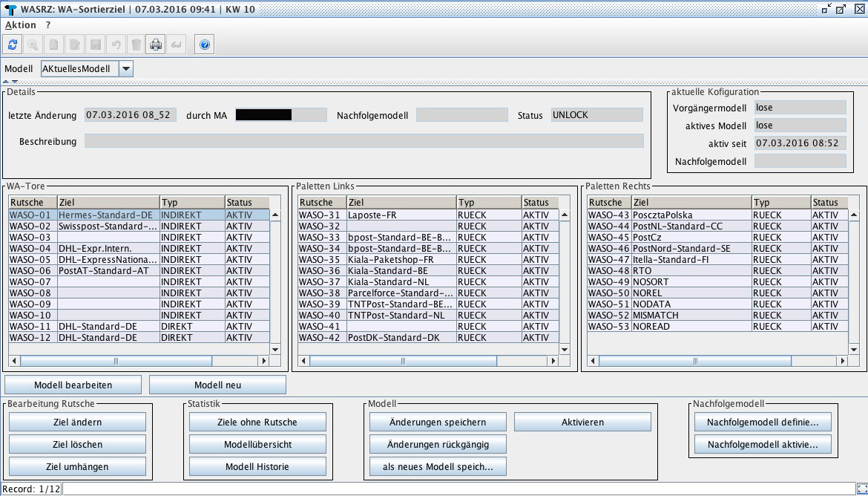Click the Paletten Links horizontal scrollbar thumb

(403, 361)
